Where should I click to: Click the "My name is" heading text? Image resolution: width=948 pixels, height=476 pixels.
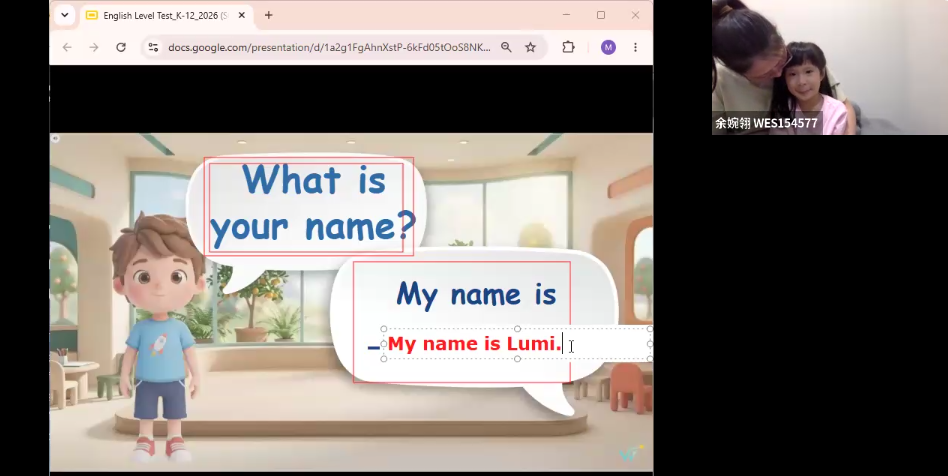(476, 295)
